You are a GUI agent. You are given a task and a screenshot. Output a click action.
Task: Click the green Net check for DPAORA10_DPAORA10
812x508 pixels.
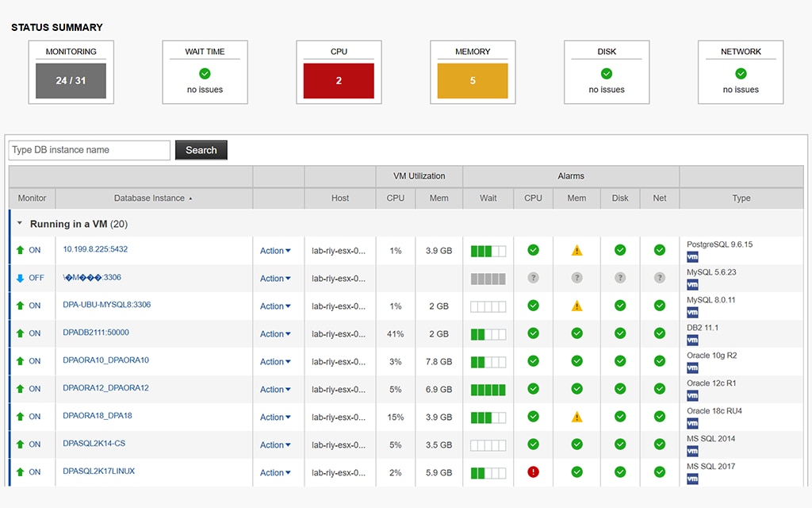point(659,361)
